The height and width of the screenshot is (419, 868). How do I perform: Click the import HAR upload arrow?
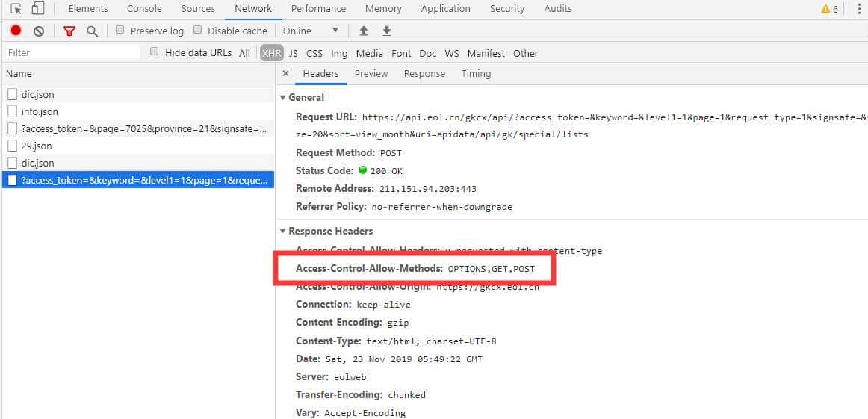point(364,31)
